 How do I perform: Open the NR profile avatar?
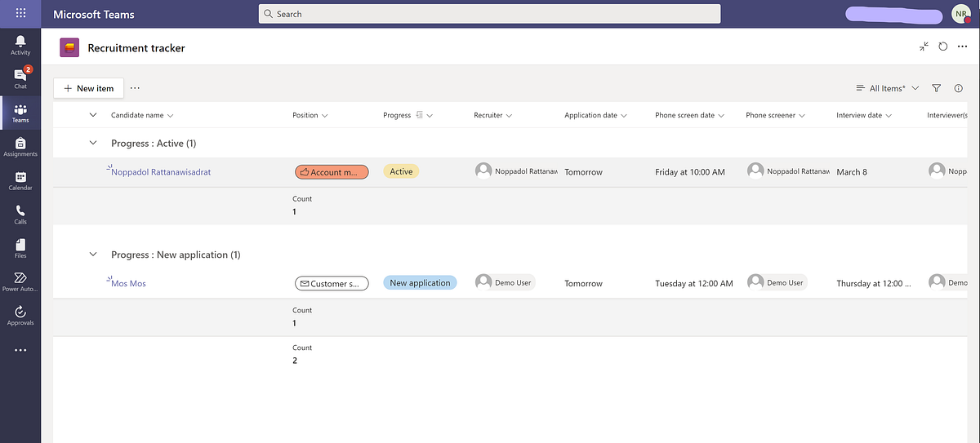tap(961, 14)
